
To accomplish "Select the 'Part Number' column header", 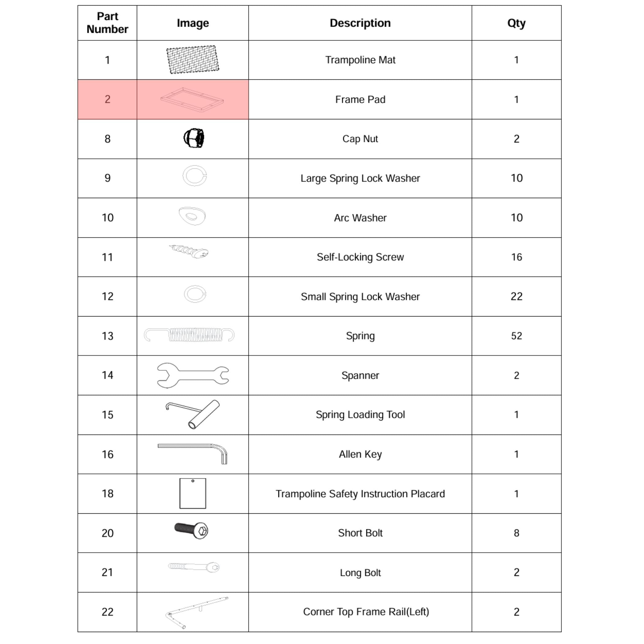I will (107, 23).
